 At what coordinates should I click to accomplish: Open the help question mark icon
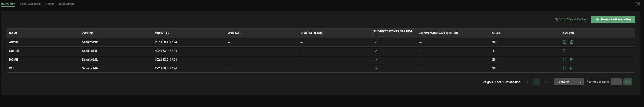638,4
